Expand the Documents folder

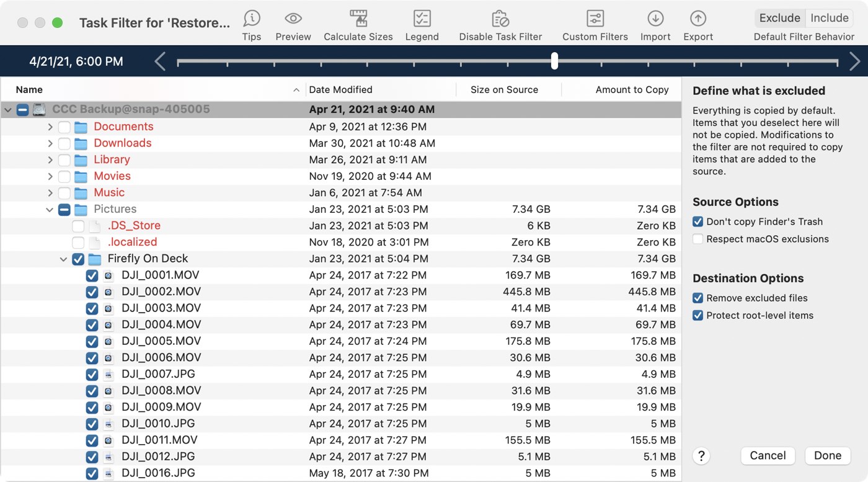(50, 127)
